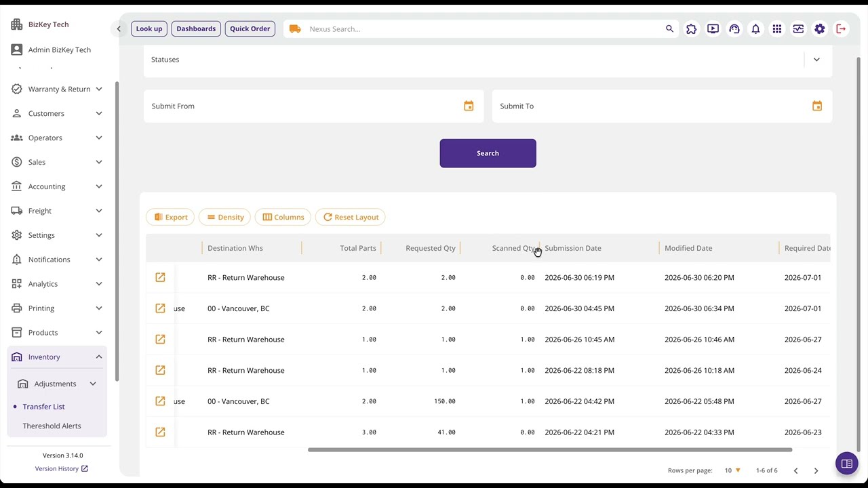
Task: Expand the Accounting menu
Action: 57,186
